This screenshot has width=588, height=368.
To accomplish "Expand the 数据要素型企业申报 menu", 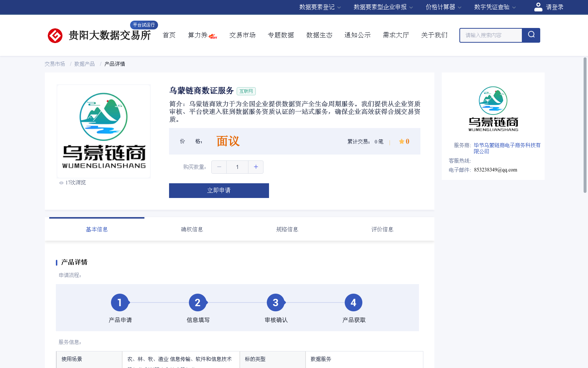I will pos(383,7).
